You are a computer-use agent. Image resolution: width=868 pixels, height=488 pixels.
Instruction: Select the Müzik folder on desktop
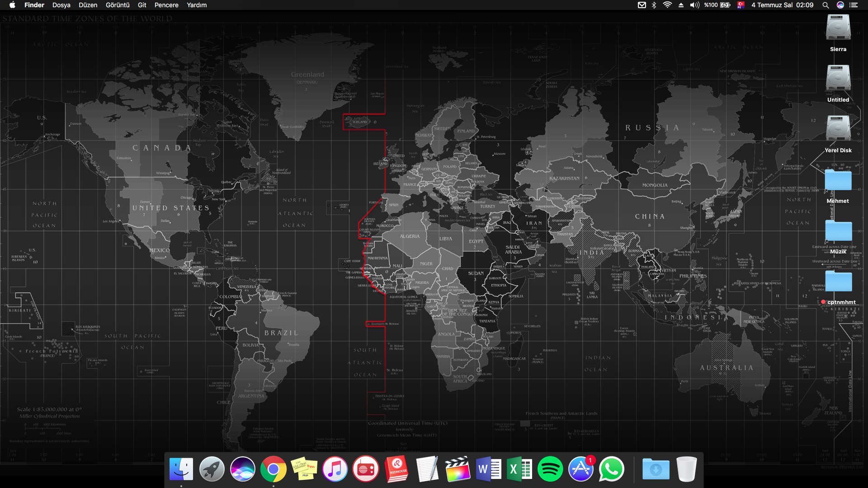838,231
